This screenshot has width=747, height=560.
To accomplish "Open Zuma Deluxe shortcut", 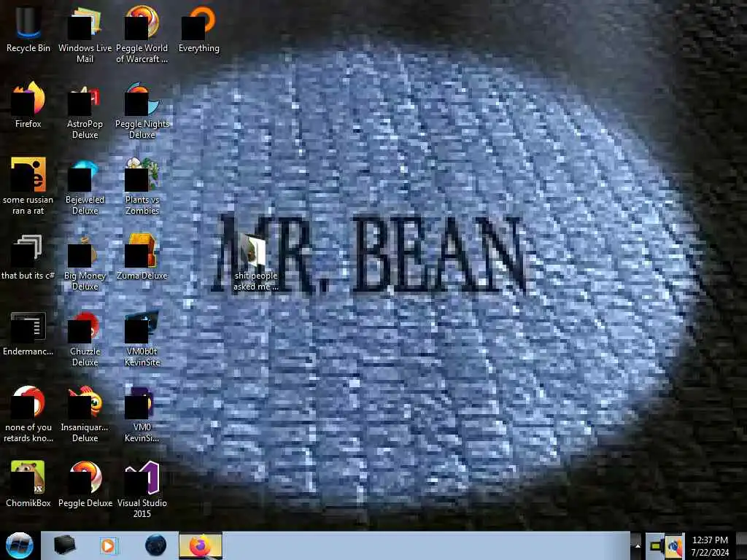I will (142, 257).
